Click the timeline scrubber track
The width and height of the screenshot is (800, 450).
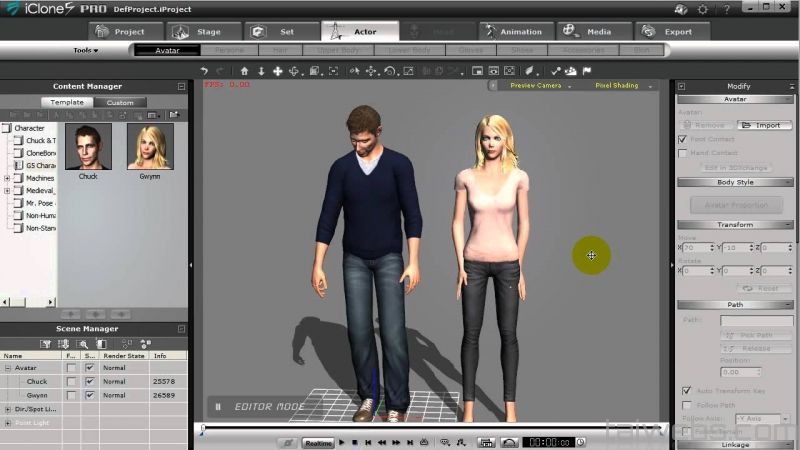pyautogui.click(x=430, y=429)
